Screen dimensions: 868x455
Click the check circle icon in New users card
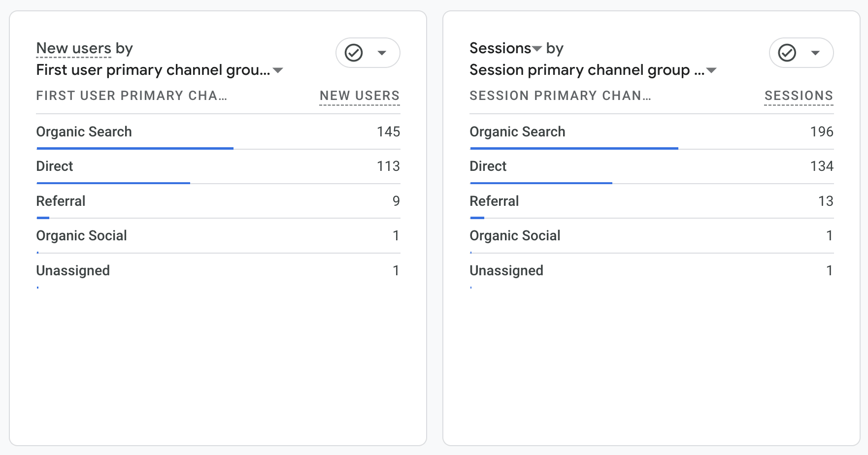tap(354, 53)
